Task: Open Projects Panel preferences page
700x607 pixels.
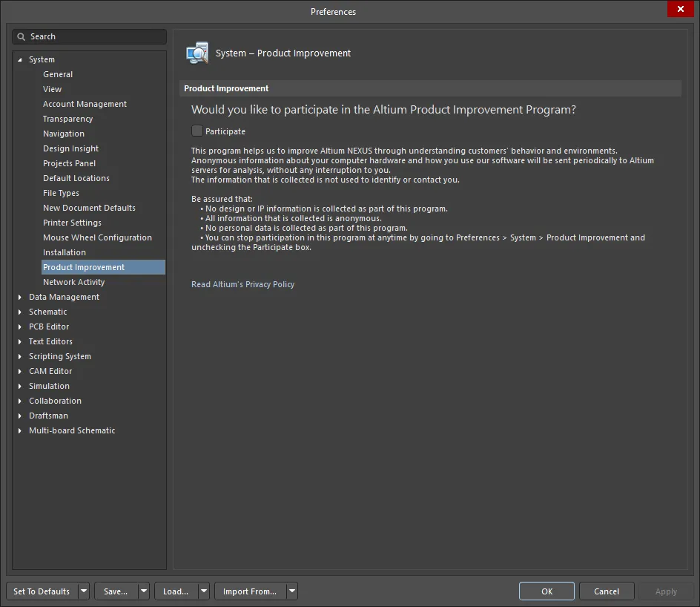Action: [69, 163]
